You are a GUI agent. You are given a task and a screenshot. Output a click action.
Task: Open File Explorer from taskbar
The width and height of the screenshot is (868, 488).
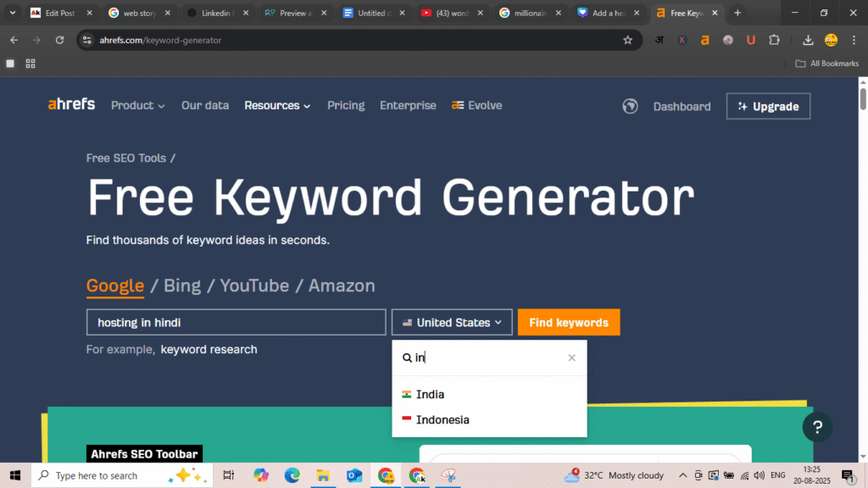[x=323, y=475]
